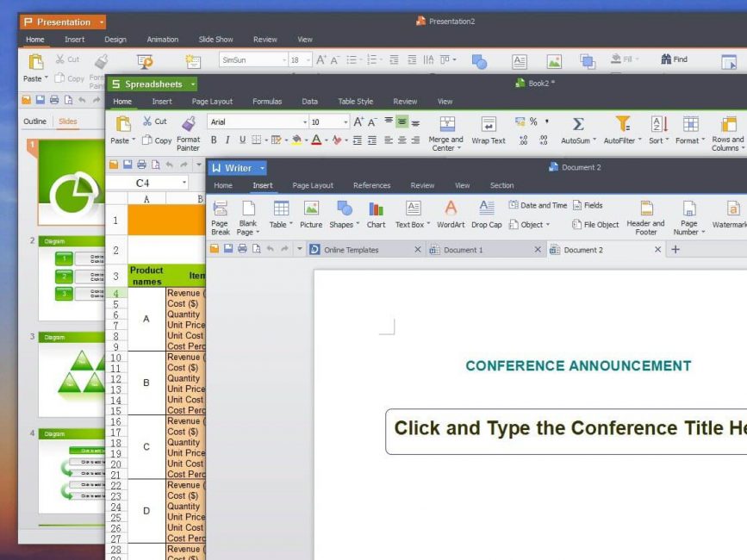
Task: Switch to Outline pane in Presentation
Action: click(34, 121)
